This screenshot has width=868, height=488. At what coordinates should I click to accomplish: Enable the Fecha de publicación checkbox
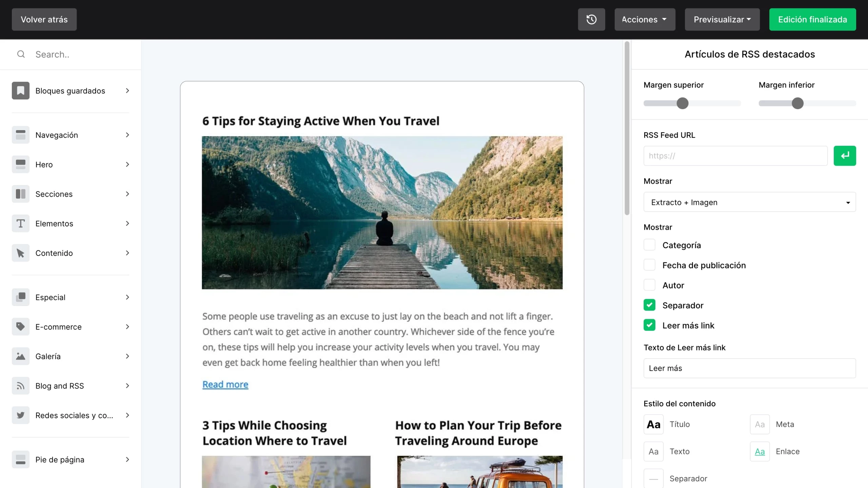point(649,265)
